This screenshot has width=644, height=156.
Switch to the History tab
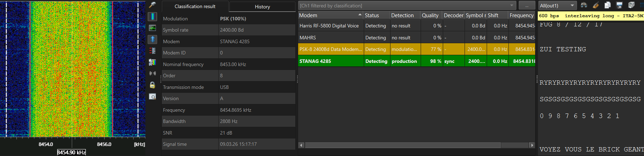[x=262, y=7]
